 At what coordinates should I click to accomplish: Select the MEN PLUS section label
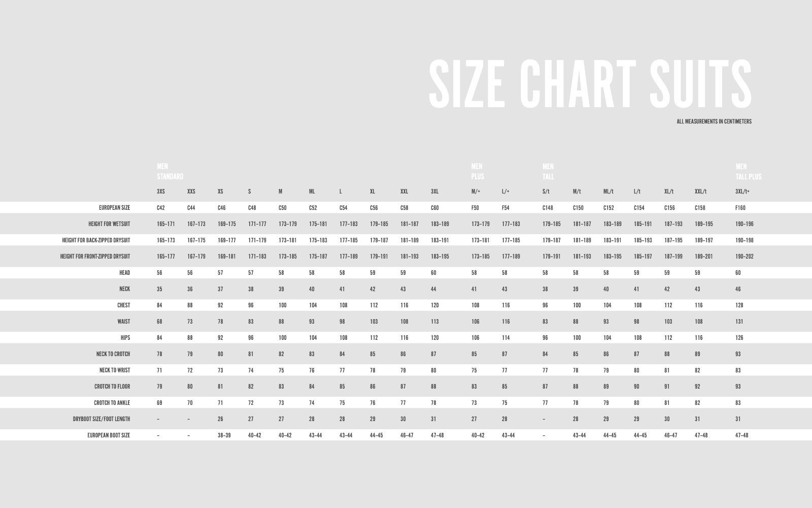pos(478,172)
